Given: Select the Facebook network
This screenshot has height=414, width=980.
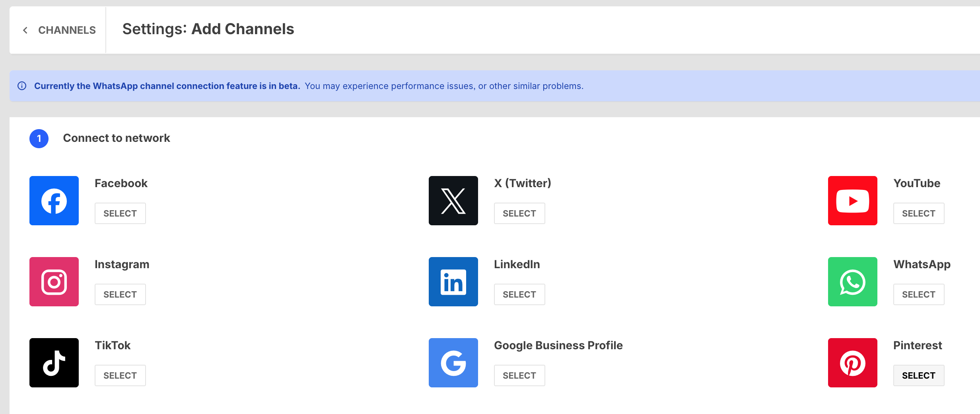Looking at the screenshot, I should (120, 213).
